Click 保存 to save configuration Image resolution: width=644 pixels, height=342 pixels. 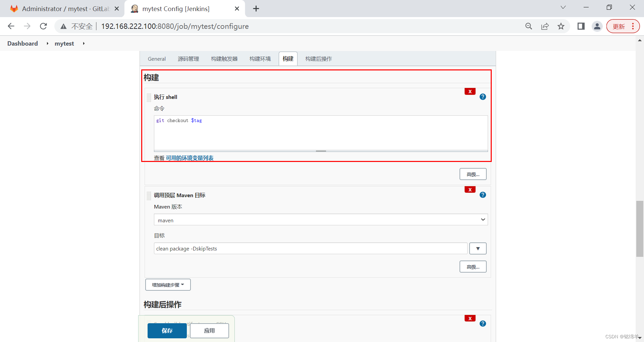tap(167, 331)
